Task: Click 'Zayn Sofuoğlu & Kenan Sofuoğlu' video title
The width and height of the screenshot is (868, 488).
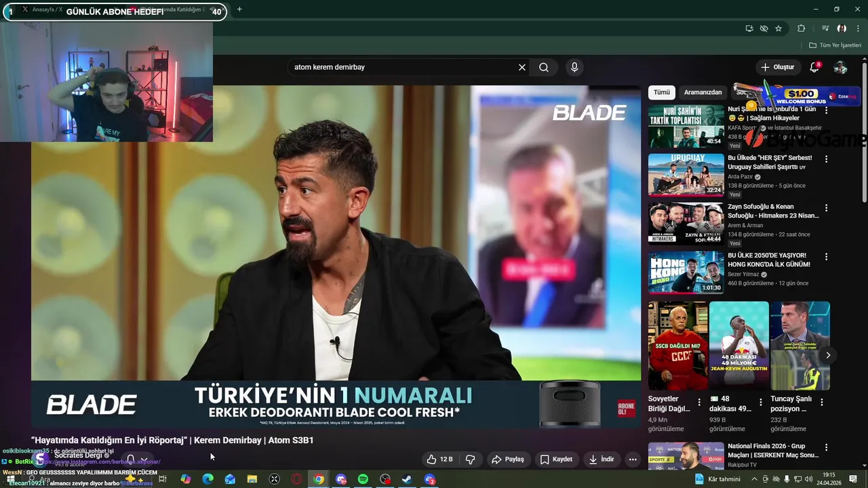Action: [773, 211]
